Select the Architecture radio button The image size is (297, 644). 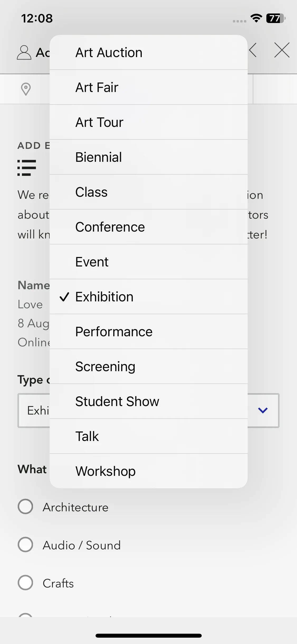coord(25,507)
